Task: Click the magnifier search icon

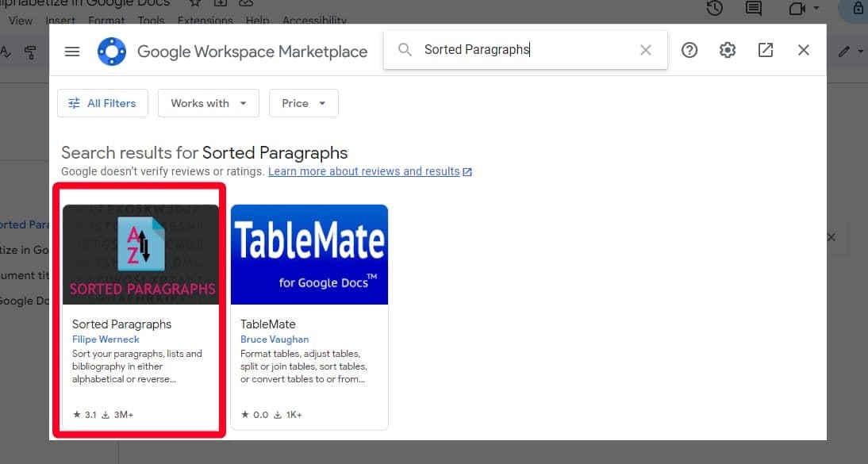Action: (405, 50)
